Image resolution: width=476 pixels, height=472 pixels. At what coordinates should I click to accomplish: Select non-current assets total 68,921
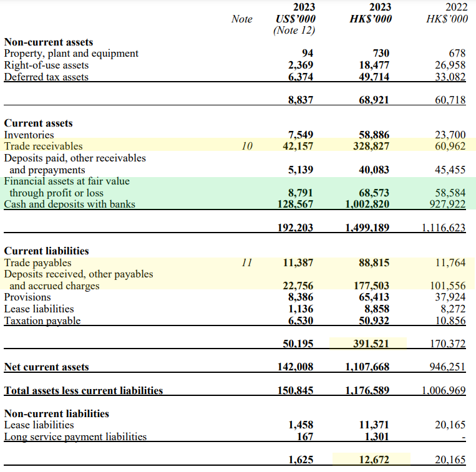pos(374,100)
